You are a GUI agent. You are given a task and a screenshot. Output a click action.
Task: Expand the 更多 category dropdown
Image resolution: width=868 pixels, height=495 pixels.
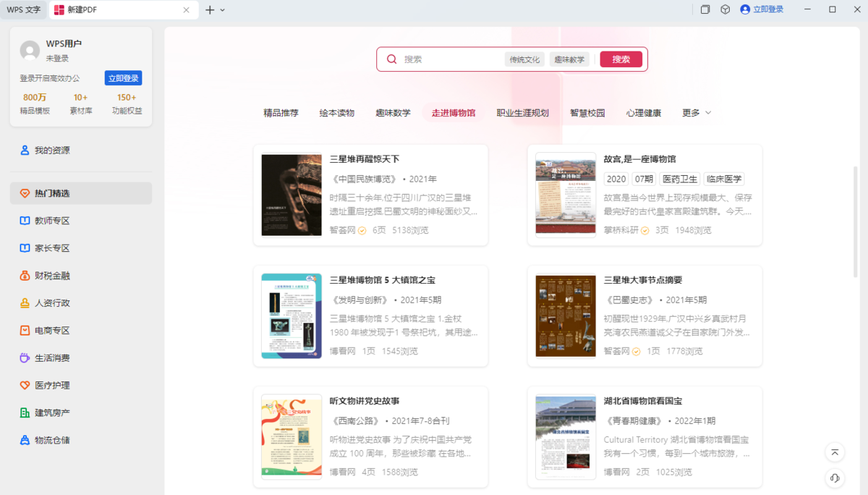[697, 113]
